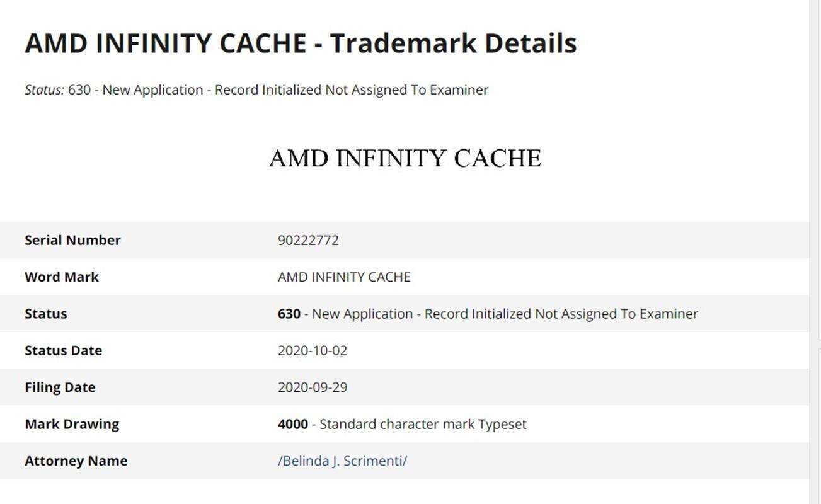Screen dimensions: 821x504
Task: Click the Filing Date row label
Action: [x=60, y=387]
